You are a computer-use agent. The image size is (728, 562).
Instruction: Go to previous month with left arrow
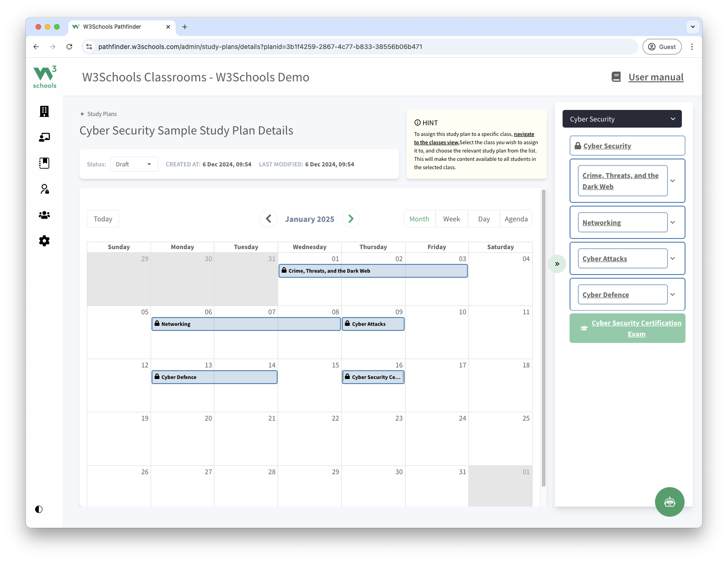point(268,219)
